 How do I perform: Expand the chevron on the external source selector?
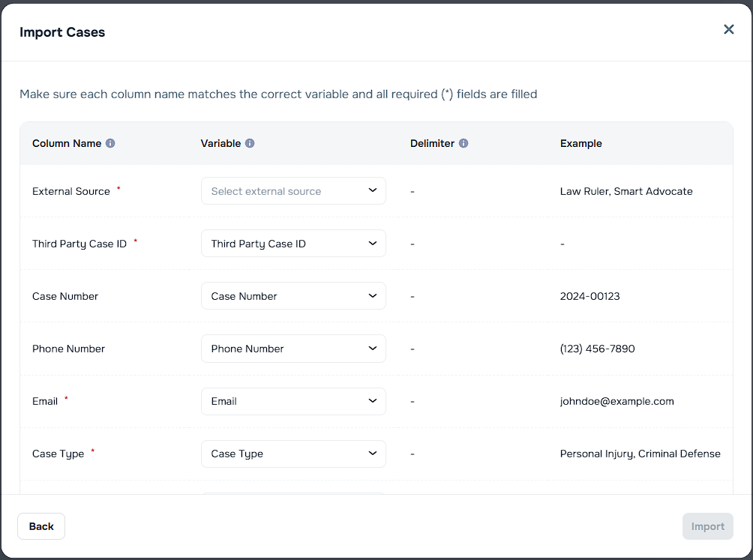(x=373, y=190)
